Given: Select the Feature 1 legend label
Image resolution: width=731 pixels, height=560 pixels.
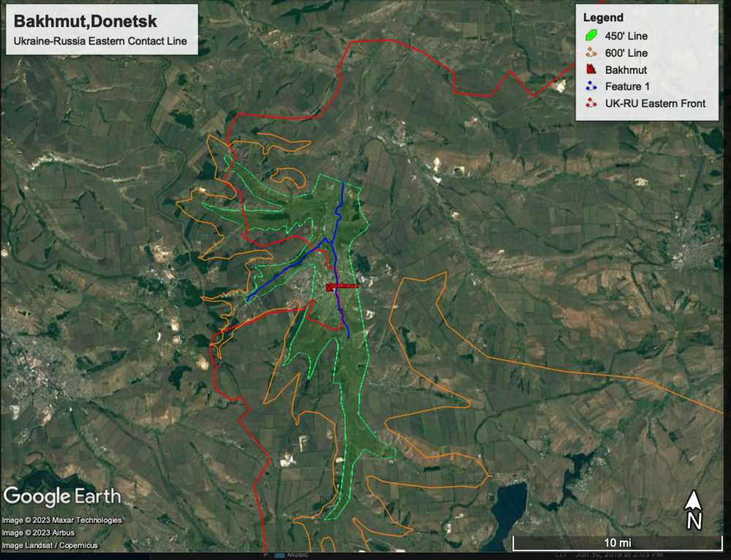Looking at the screenshot, I should (629, 87).
